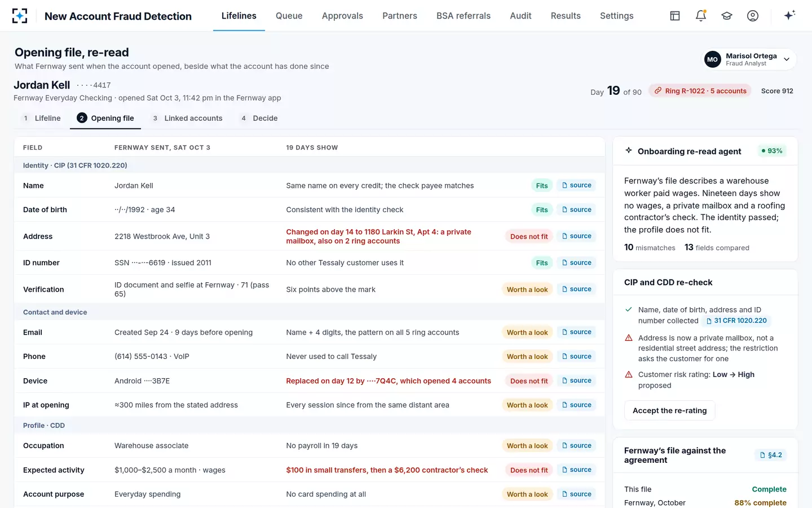Click Accept the re-rating button
The image size is (812, 508).
click(x=669, y=410)
